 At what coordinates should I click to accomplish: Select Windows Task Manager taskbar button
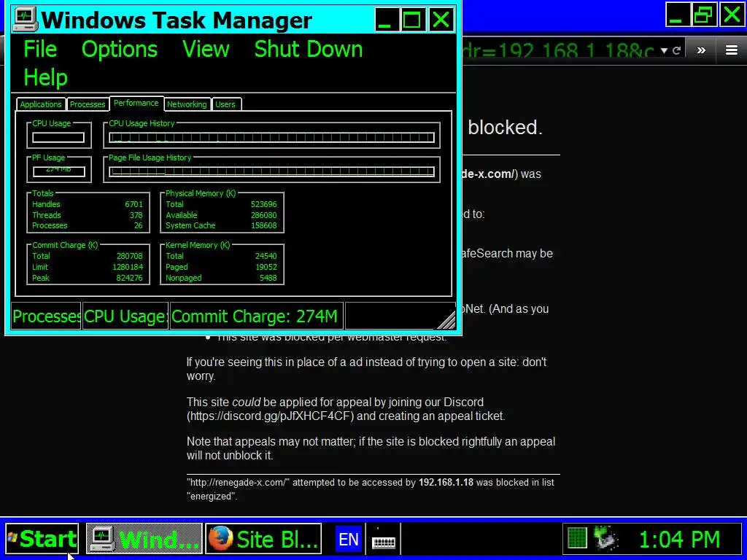pyautogui.click(x=144, y=539)
